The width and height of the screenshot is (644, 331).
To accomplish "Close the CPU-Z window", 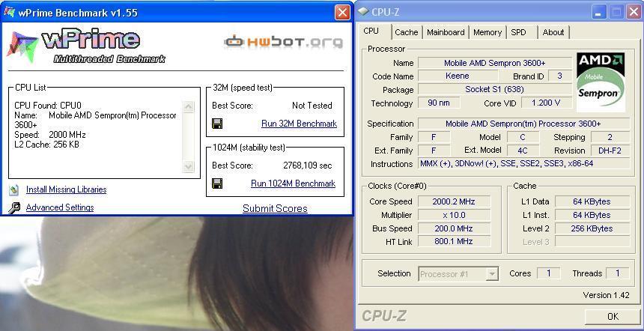I will (x=634, y=12).
